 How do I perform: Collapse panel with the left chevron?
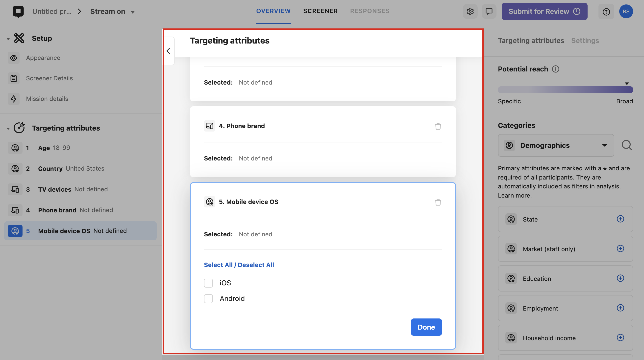click(169, 51)
